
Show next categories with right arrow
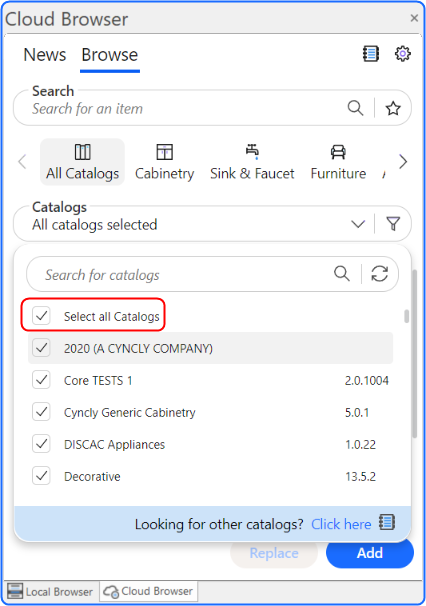[x=403, y=162]
